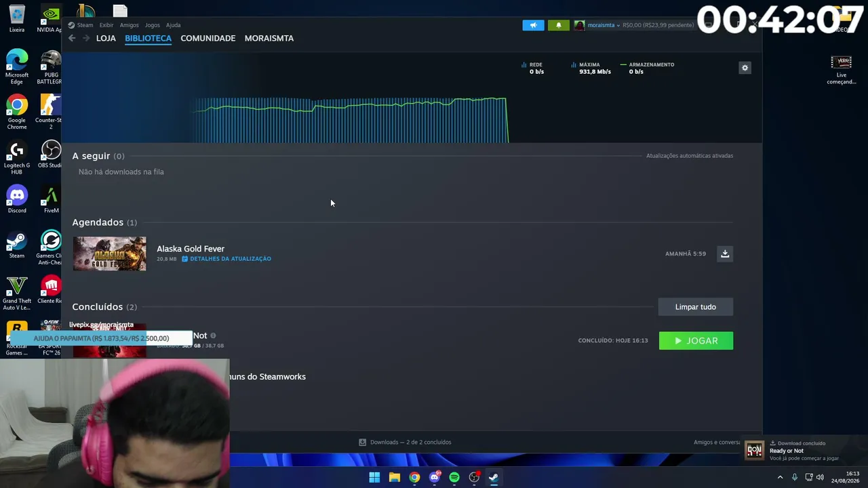Screen dimensions: 868x488
Task: Select the Gamers Club Anti-Cheat desktop icon
Action: tap(50, 247)
